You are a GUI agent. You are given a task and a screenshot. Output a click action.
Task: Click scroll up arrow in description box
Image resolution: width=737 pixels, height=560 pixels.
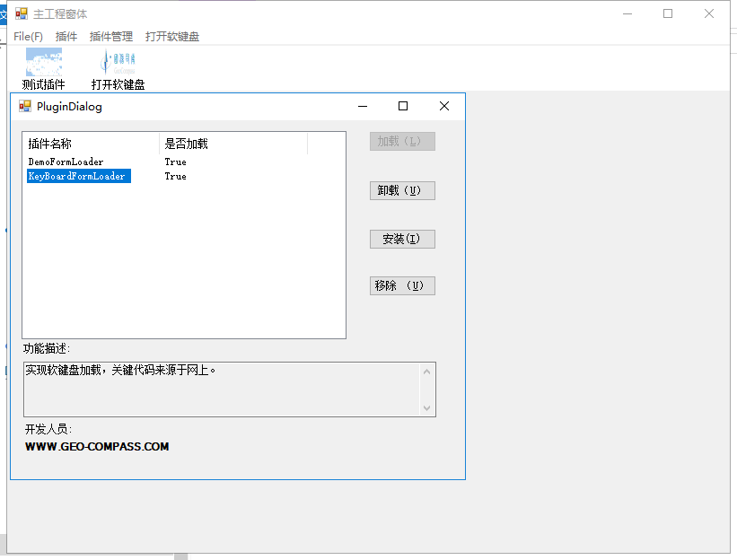click(427, 371)
